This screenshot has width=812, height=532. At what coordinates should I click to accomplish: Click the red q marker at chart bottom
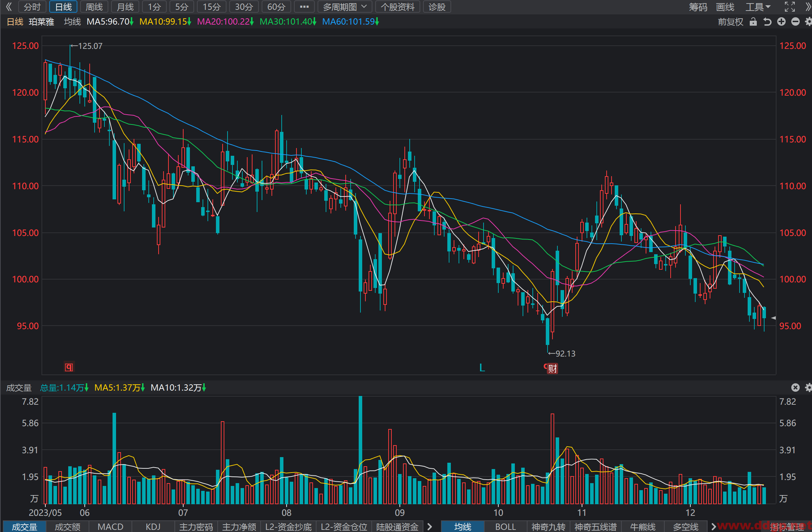[x=69, y=367]
